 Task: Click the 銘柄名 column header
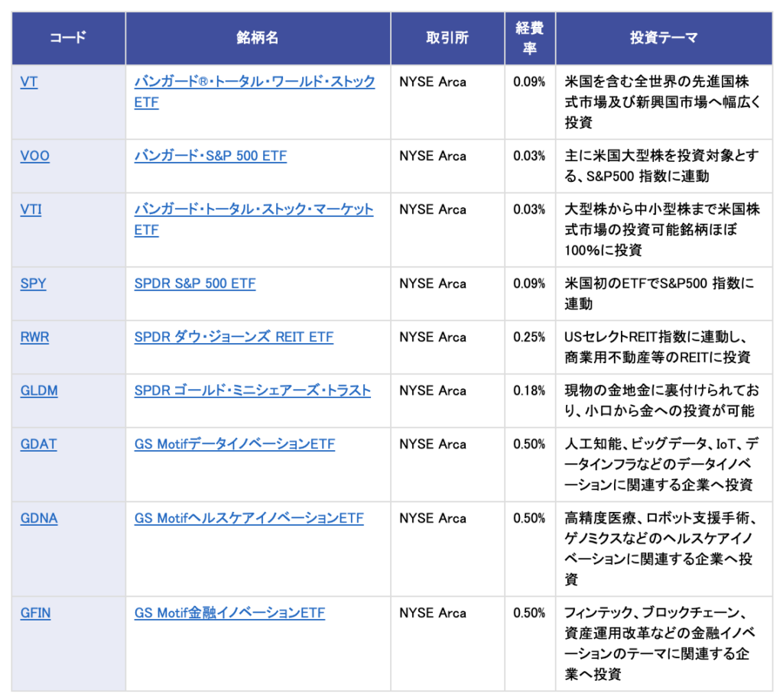pyautogui.click(x=258, y=38)
